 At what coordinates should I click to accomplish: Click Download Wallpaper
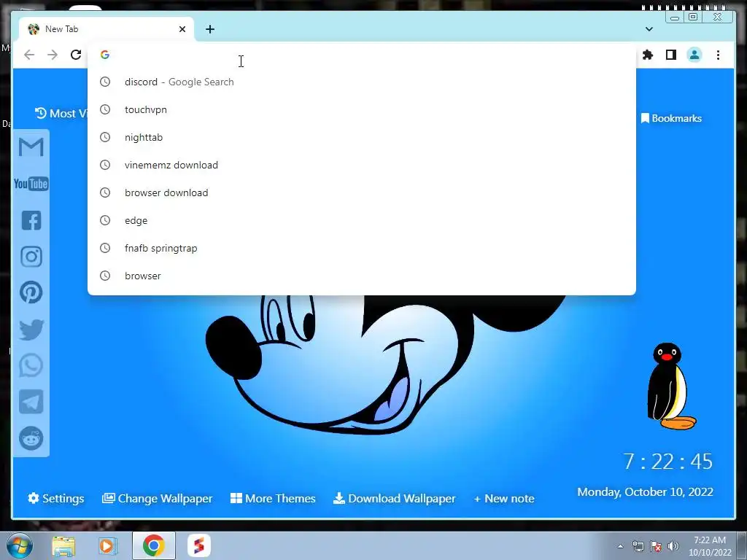tap(395, 499)
